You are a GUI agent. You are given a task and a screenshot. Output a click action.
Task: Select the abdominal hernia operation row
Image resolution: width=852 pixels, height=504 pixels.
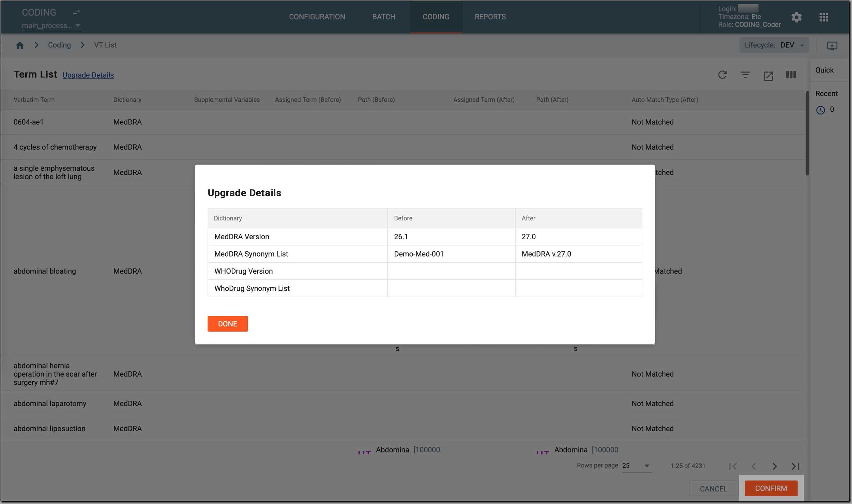point(403,374)
